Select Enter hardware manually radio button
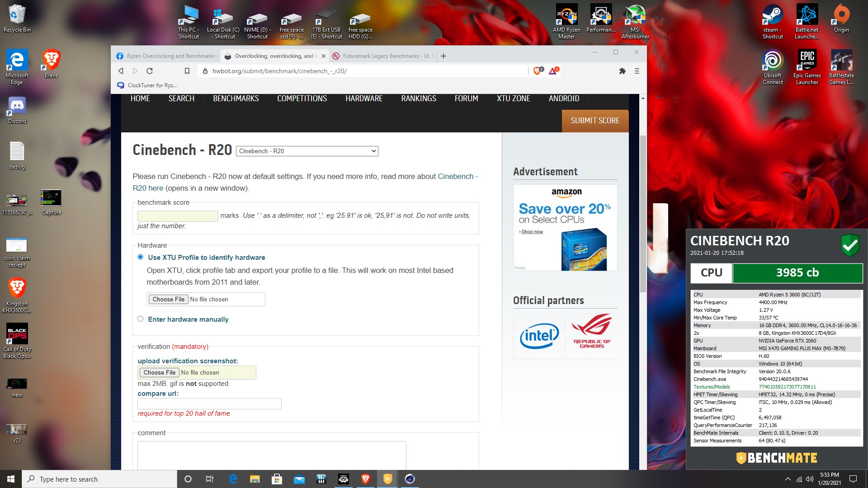The width and height of the screenshot is (868, 488). pyautogui.click(x=141, y=319)
